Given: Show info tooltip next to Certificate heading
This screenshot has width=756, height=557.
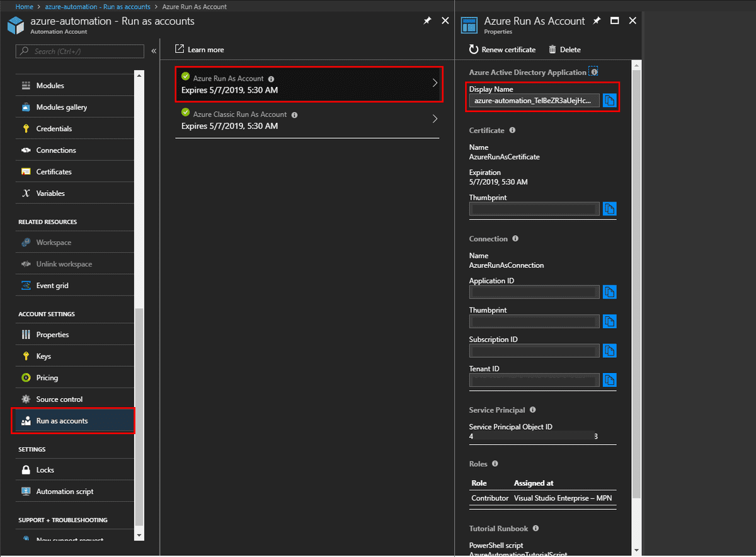Looking at the screenshot, I should [x=512, y=130].
